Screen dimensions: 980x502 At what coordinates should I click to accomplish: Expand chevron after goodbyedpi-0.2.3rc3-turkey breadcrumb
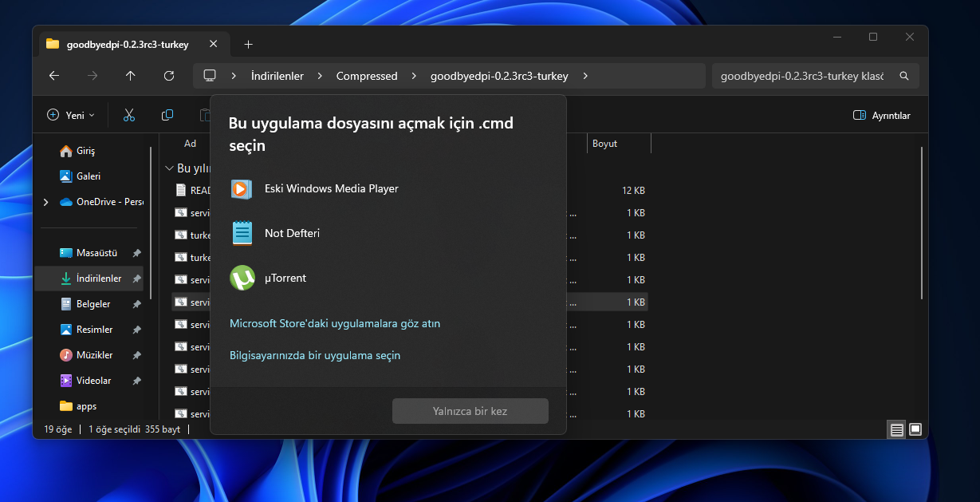click(585, 76)
